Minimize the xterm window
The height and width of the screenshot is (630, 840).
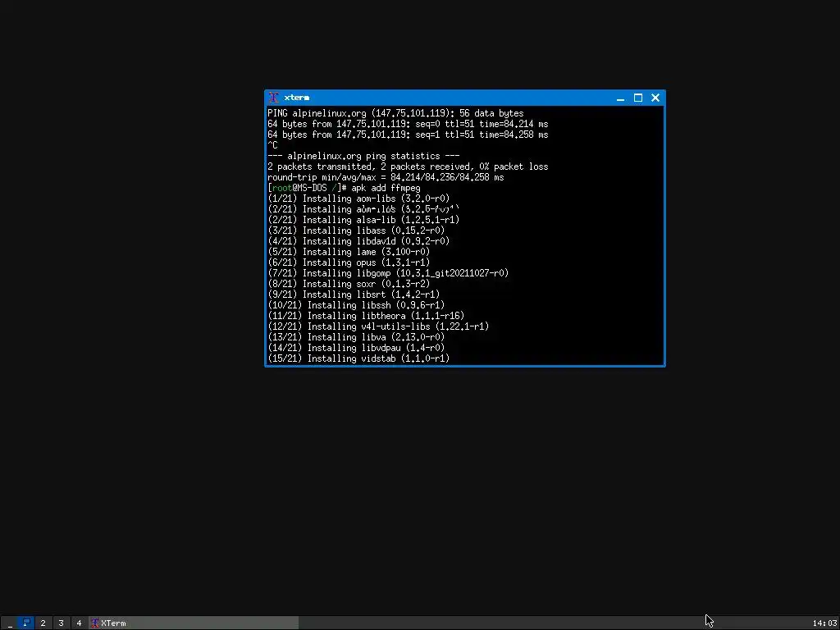pyautogui.click(x=620, y=98)
